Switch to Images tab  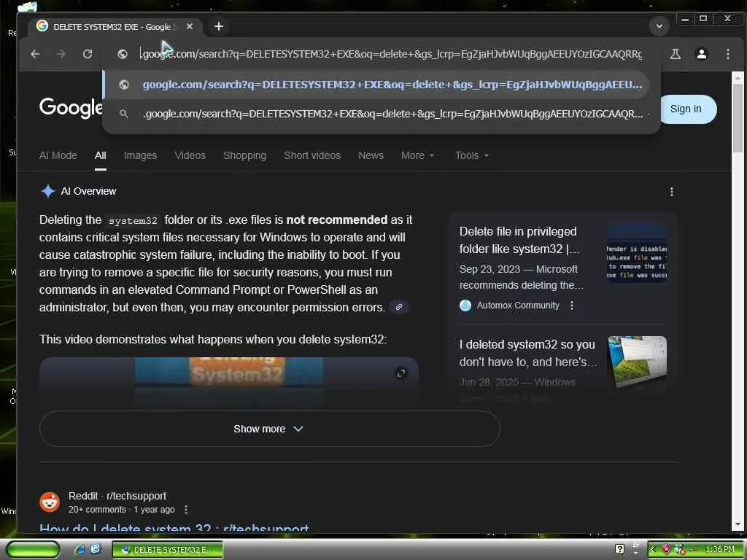coord(140,156)
